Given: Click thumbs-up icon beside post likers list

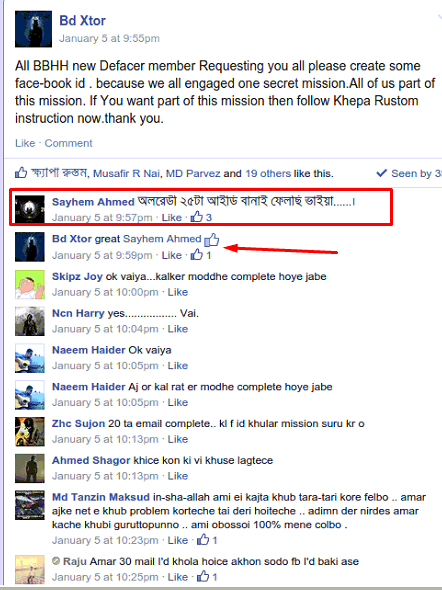Looking at the screenshot, I should tap(21, 173).
